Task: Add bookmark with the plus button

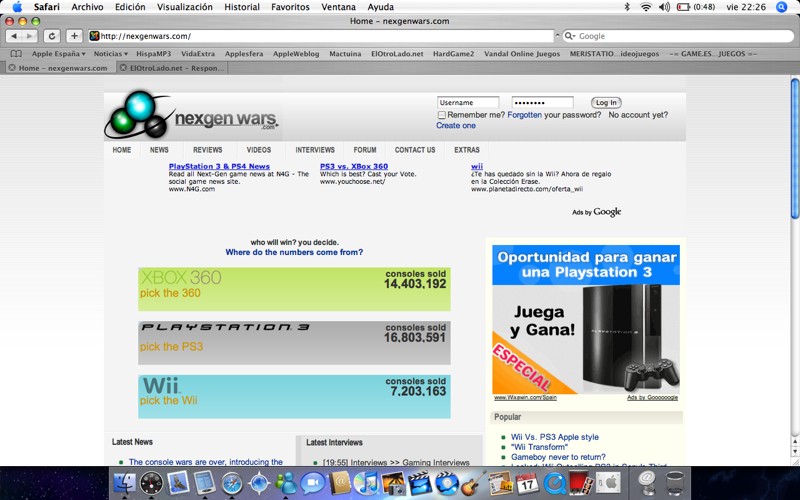Action: [x=74, y=36]
